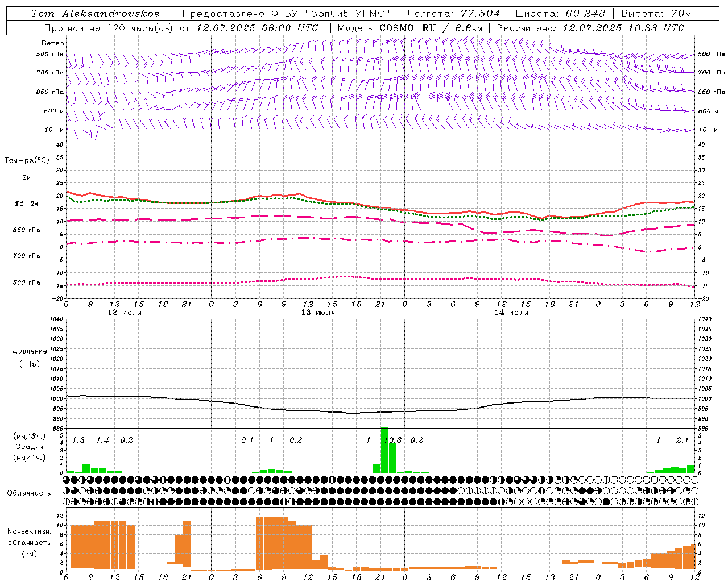This screenshot has height=582, width=728.
Task: Click the Tom_Aleksandrovskoe station title
Action: (95, 14)
